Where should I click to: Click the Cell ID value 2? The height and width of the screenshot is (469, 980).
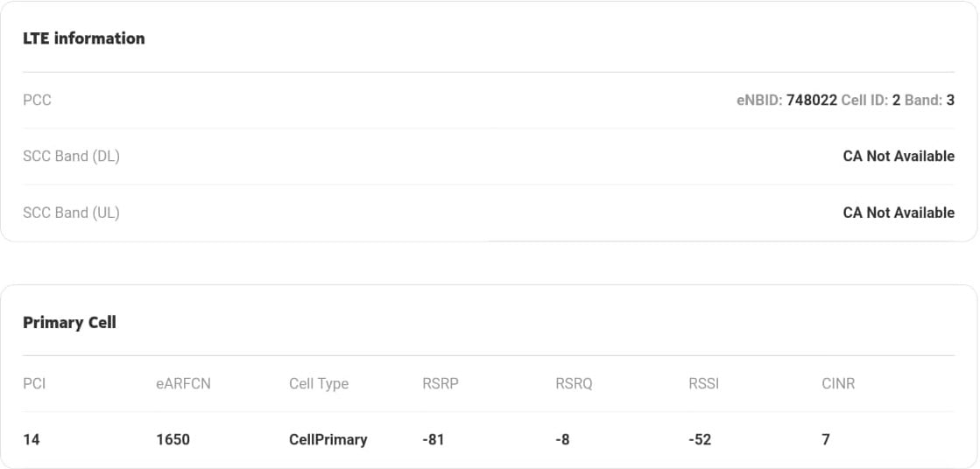[x=896, y=100]
